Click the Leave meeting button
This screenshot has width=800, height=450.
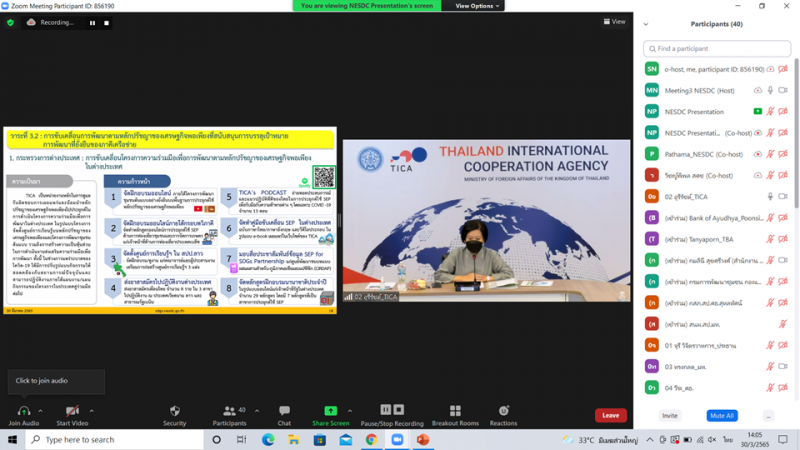[611, 415]
